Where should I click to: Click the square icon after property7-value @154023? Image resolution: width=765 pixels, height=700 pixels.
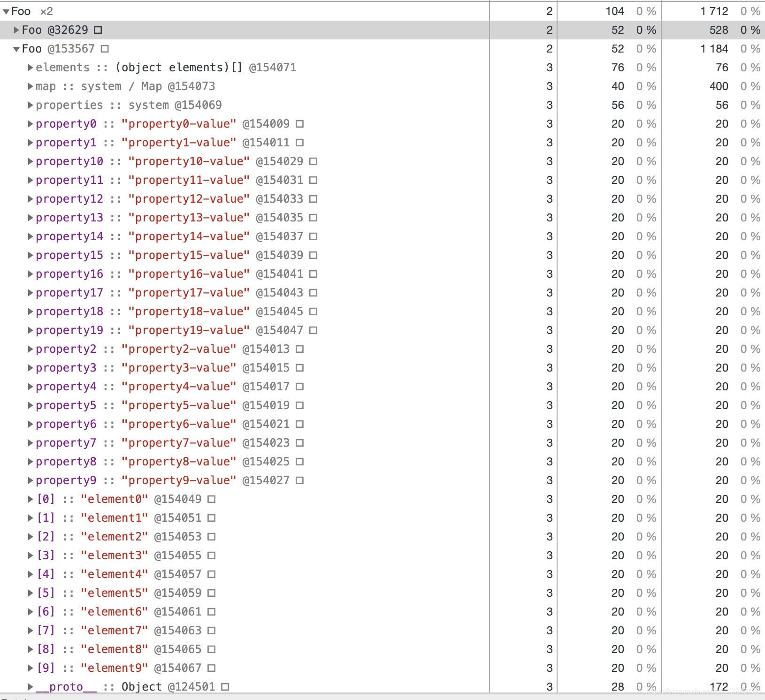click(x=300, y=443)
